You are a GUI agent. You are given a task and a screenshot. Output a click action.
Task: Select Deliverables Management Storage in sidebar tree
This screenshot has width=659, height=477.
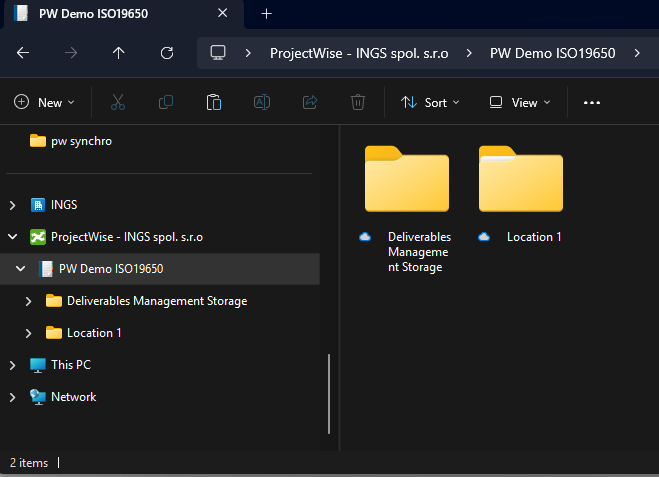[x=157, y=301]
